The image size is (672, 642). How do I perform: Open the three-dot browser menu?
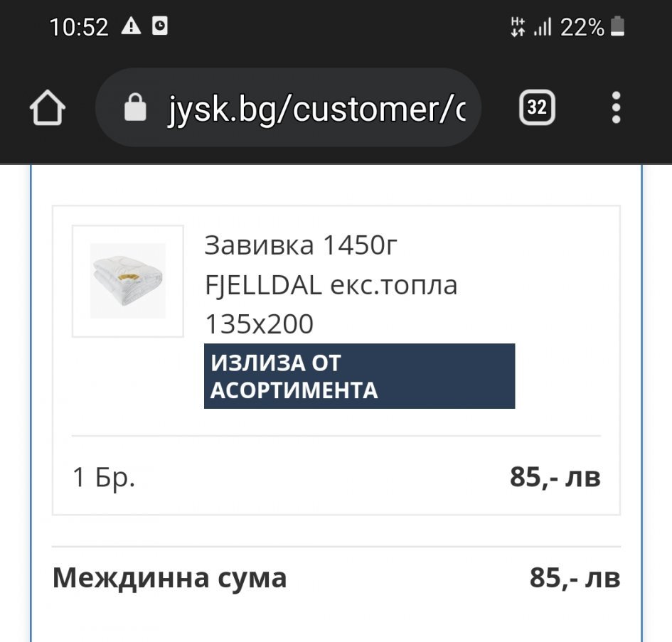click(616, 108)
